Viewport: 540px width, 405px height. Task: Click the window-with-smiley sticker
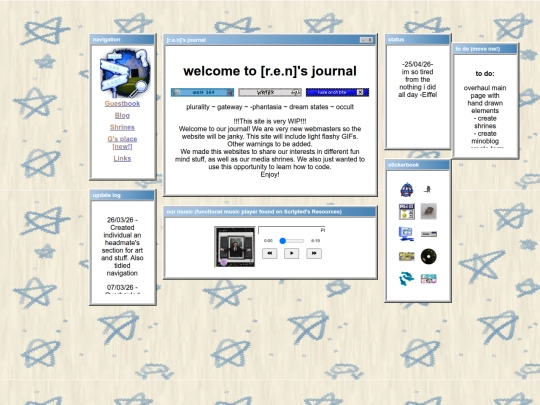point(407,211)
